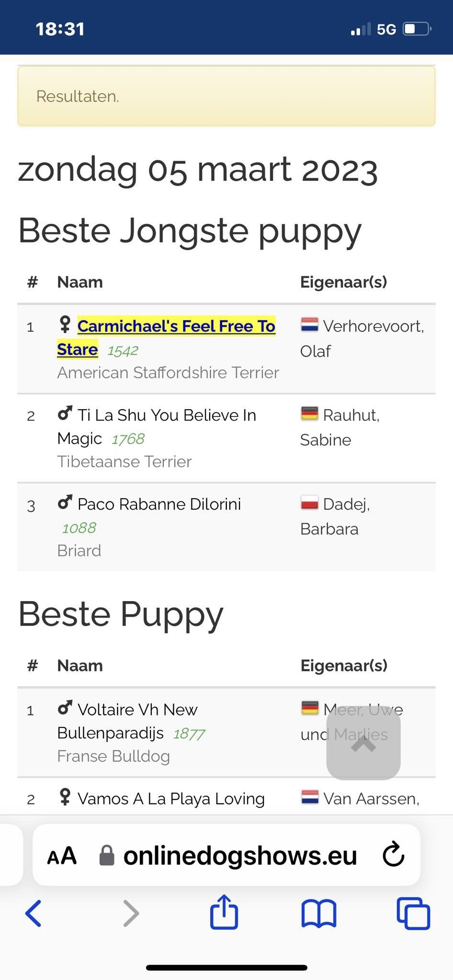Tap the Polish flag beside Dadej
The height and width of the screenshot is (980, 453).
pos(309,503)
